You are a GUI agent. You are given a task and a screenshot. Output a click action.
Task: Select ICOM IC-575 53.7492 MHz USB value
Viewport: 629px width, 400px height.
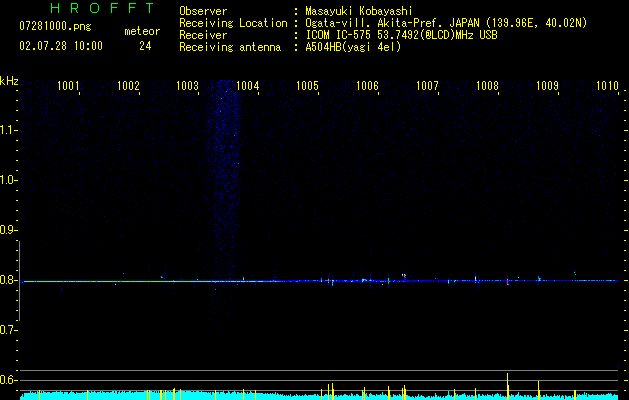click(x=401, y=35)
